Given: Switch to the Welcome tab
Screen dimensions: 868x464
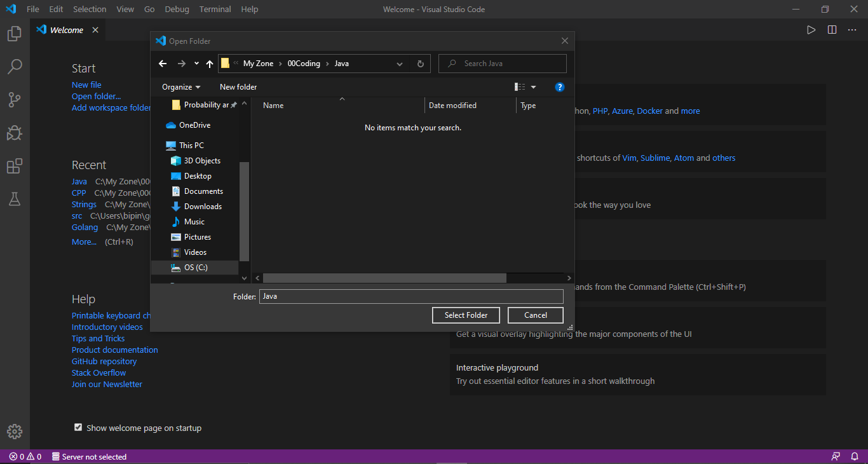Looking at the screenshot, I should click(x=65, y=29).
